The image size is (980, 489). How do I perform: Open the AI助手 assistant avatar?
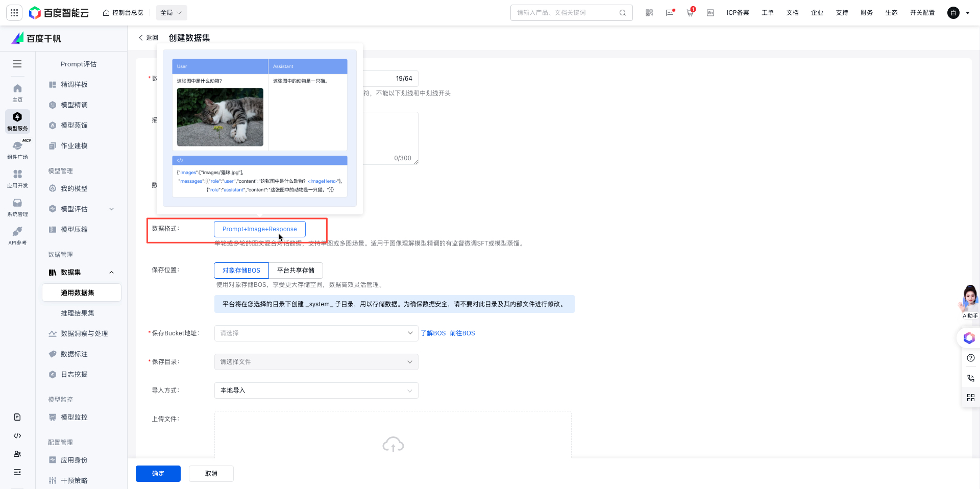[969, 300]
